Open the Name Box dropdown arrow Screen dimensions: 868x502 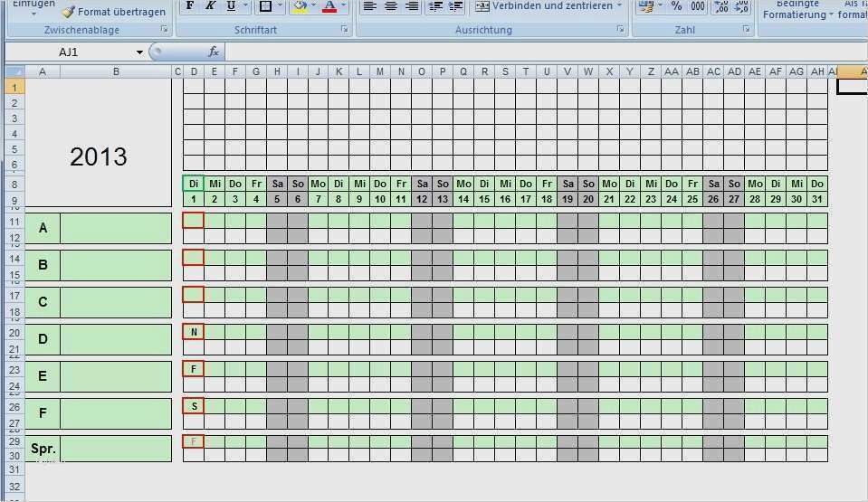pyautogui.click(x=139, y=52)
